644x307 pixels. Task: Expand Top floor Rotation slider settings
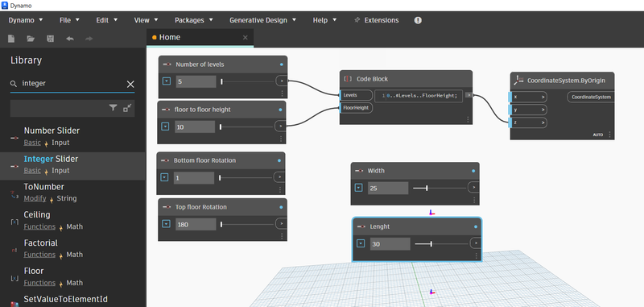coord(166,224)
